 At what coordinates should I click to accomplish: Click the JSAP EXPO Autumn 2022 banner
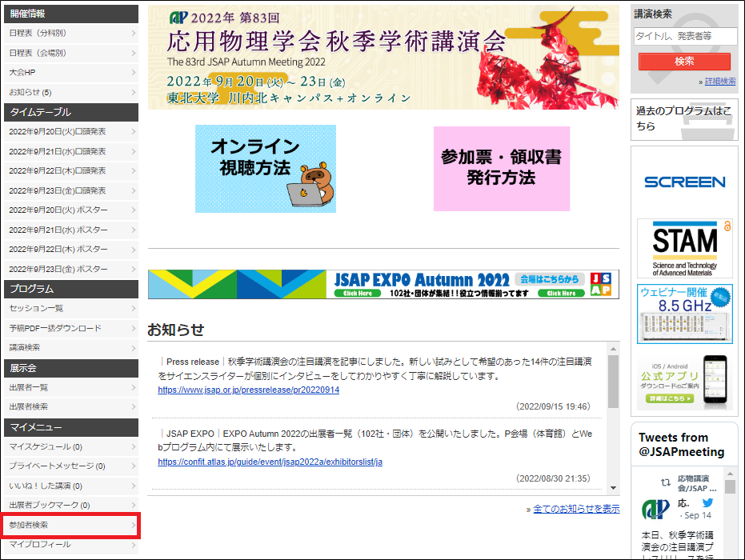pyautogui.click(x=383, y=284)
